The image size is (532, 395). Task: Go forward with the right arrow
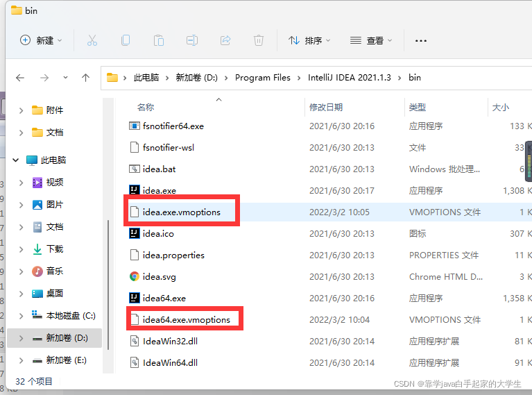[44, 78]
